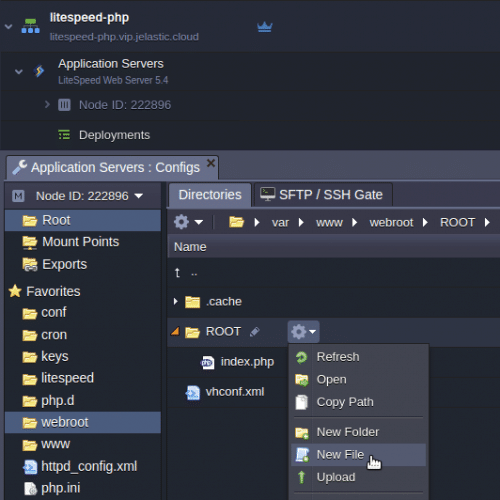Viewport: 500px width, 500px height.
Task: Go up to parent directory row
Action: (333, 273)
